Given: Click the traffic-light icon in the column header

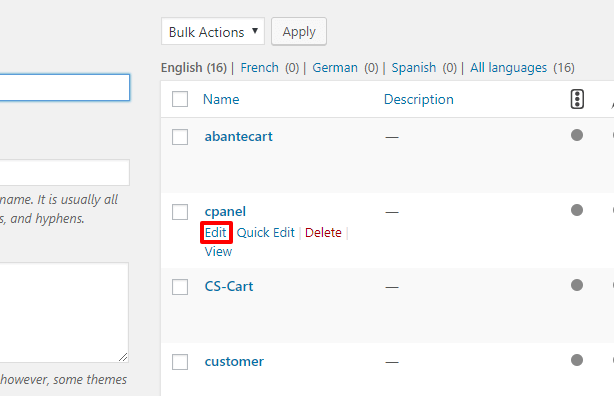Looking at the screenshot, I should (x=577, y=99).
